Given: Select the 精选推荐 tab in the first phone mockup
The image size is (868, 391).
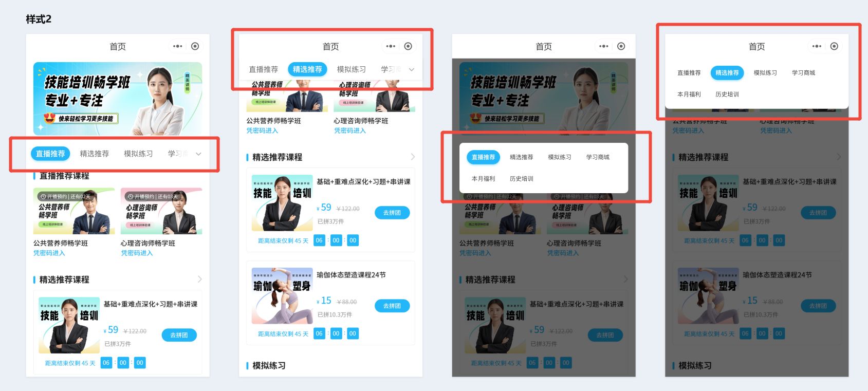Looking at the screenshot, I should [95, 154].
